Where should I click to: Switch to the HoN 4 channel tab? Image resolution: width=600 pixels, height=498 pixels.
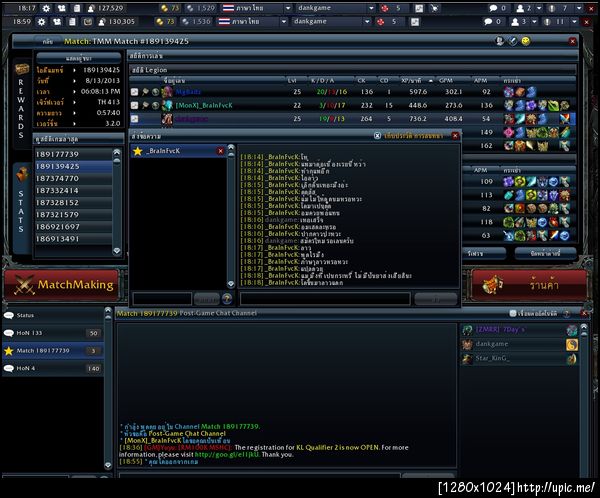(x=53, y=368)
